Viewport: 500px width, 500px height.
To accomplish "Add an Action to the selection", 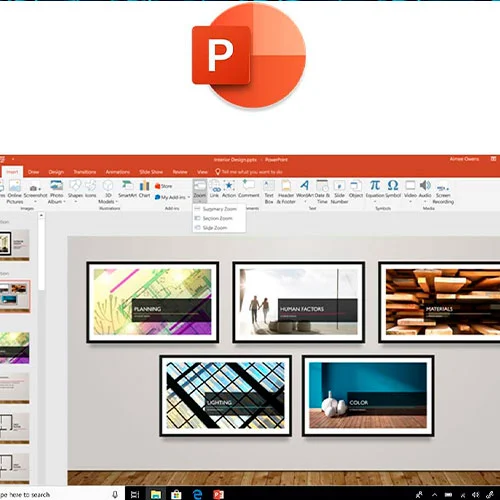I will (x=229, y=189).
